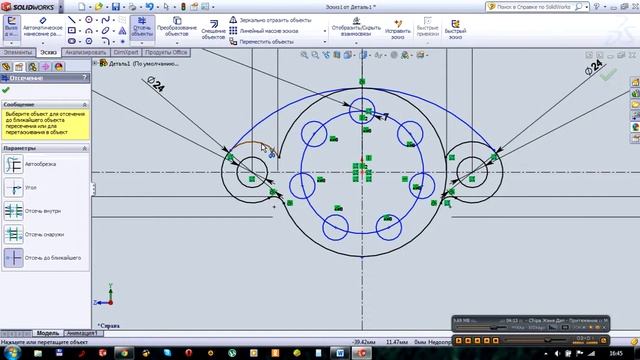
Task: Select the Power trim option
Action: coord(13,164)
